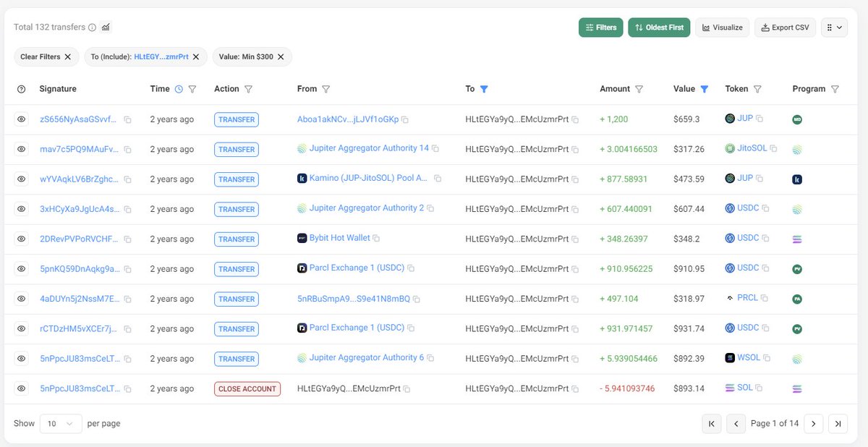Click the program icon in the $318.97 row
This screenshot has height=447, width=868.
point(797,299)
